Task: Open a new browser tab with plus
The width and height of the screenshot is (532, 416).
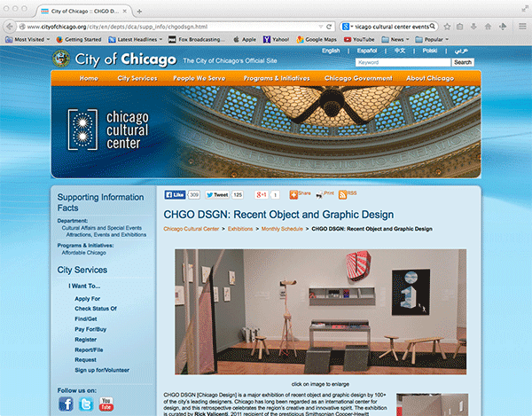Action: point(139,12)
